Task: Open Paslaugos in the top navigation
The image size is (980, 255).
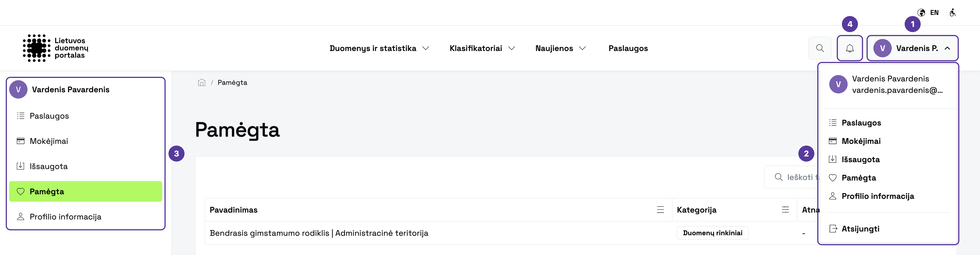Action: (628, 48)
